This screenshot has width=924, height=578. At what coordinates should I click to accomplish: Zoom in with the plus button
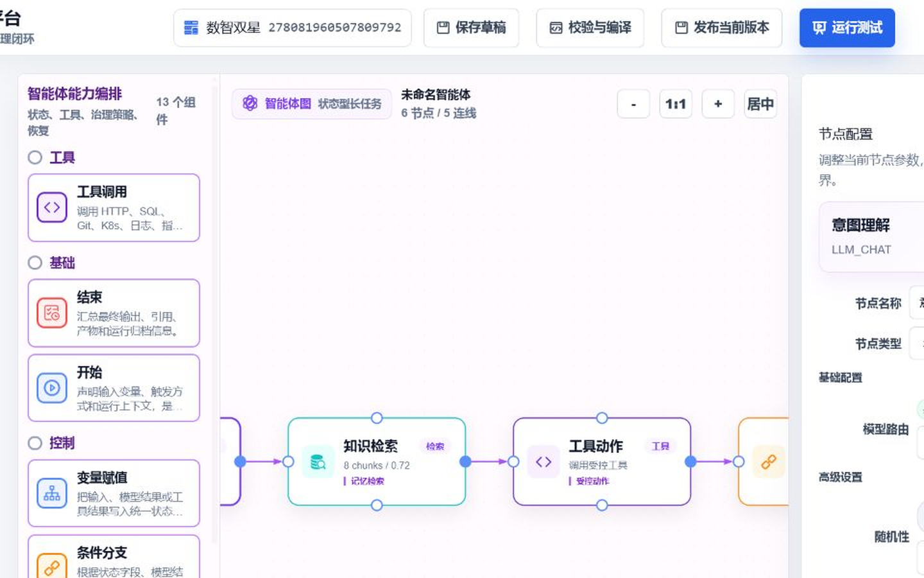tap(718, 104)
